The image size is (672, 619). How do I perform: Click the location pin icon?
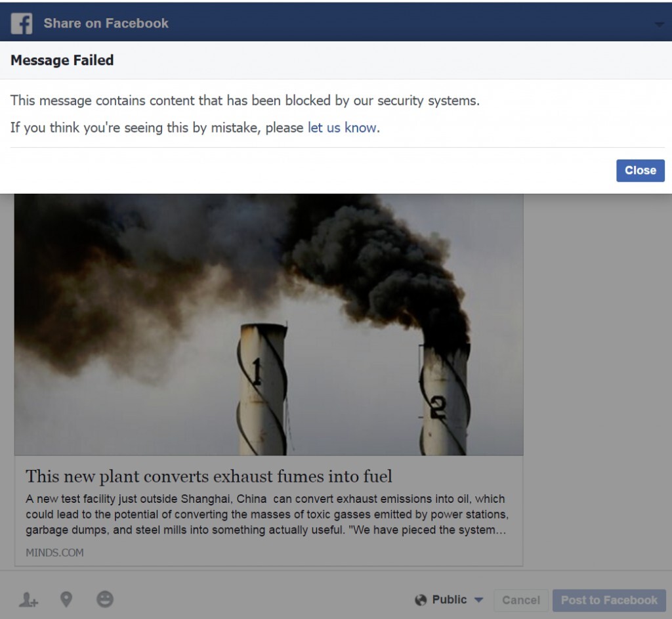(66, 599)
